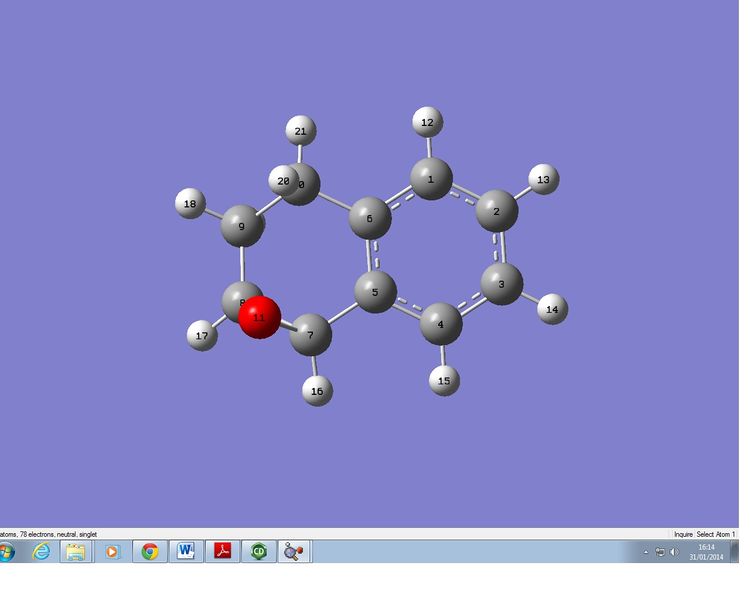The height and width of the screenshot is (600, 750).
Task: Select hydrogen atom 12
Action: pyautogui.click(x=428, y=122)
